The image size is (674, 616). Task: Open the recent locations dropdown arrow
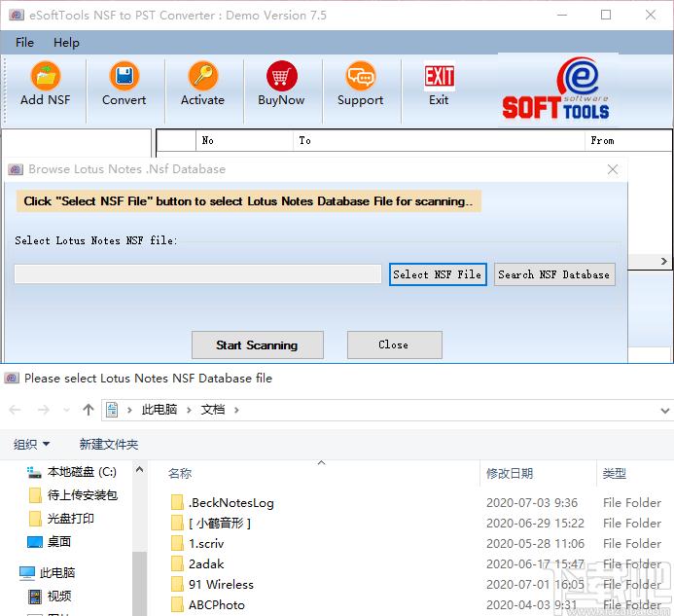point(67,410)
